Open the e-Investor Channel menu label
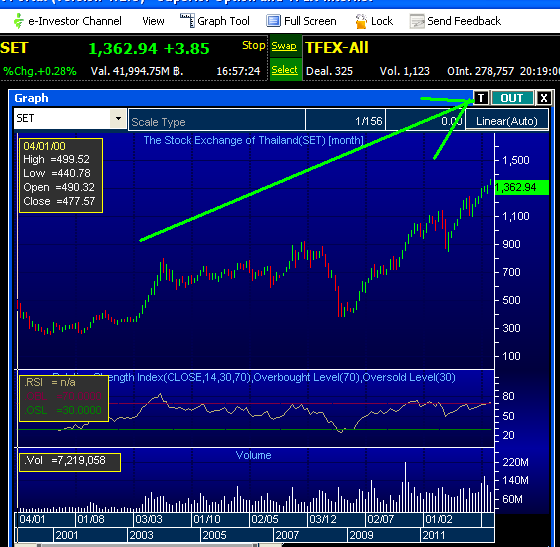 click(x=75, y=21)
